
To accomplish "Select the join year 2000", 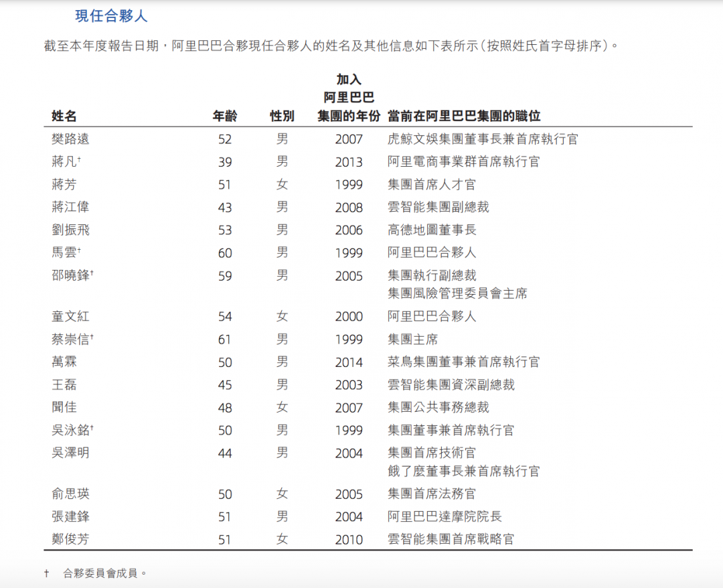I will coord(349,317).
